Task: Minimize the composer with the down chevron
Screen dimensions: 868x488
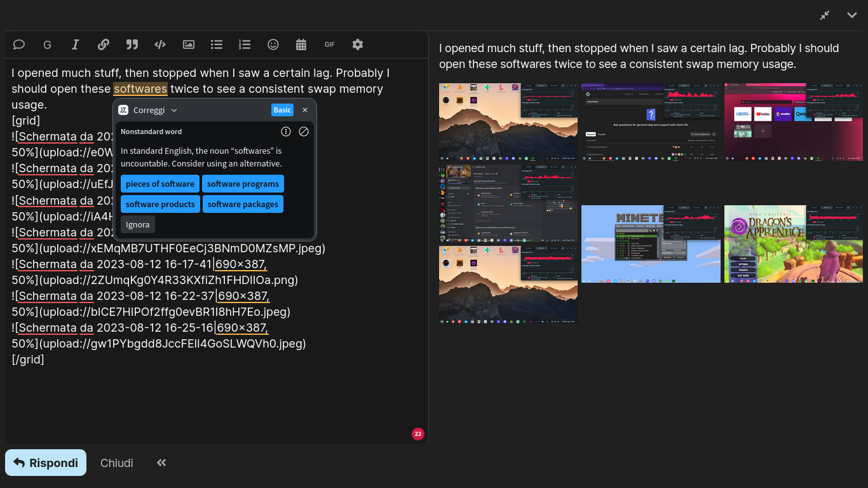Action: point(852,15)
